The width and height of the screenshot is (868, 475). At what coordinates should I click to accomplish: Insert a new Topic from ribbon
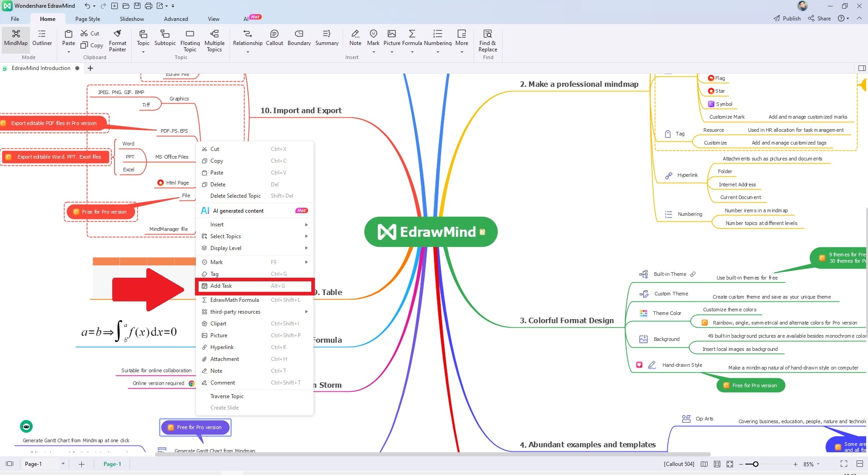(x=143, y=37)
